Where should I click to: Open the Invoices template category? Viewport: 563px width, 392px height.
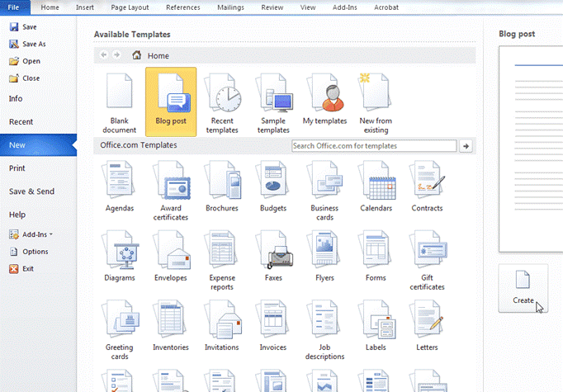pos(273,326)
